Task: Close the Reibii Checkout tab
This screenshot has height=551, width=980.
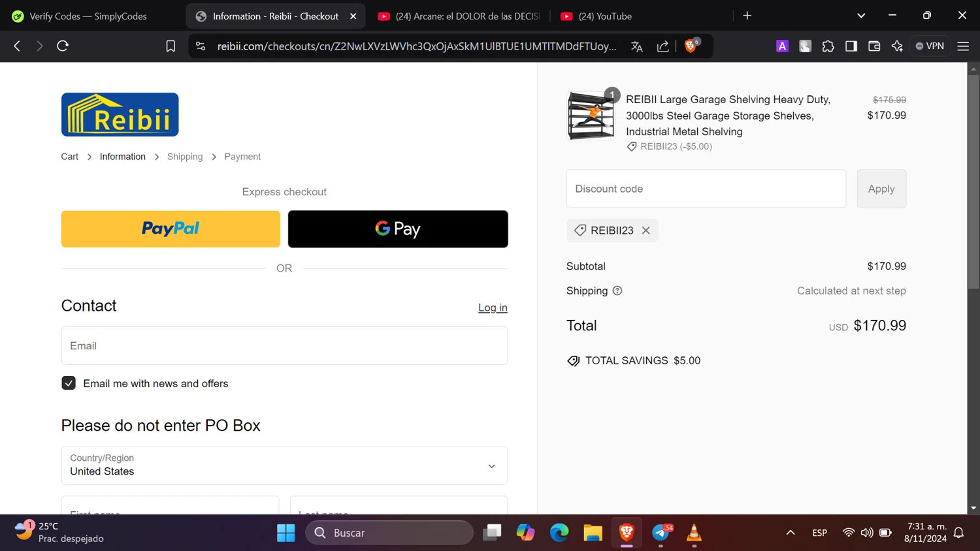Action: tap(353, 16)
